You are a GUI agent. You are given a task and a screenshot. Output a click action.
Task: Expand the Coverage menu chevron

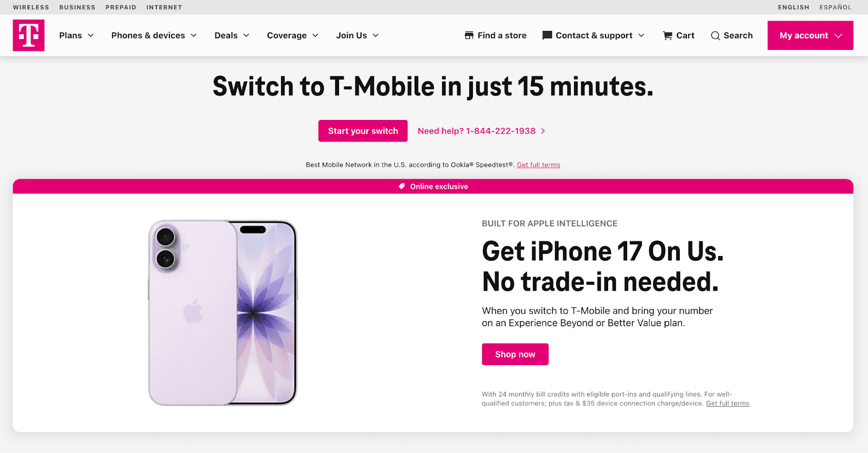[x=315, y=35]
